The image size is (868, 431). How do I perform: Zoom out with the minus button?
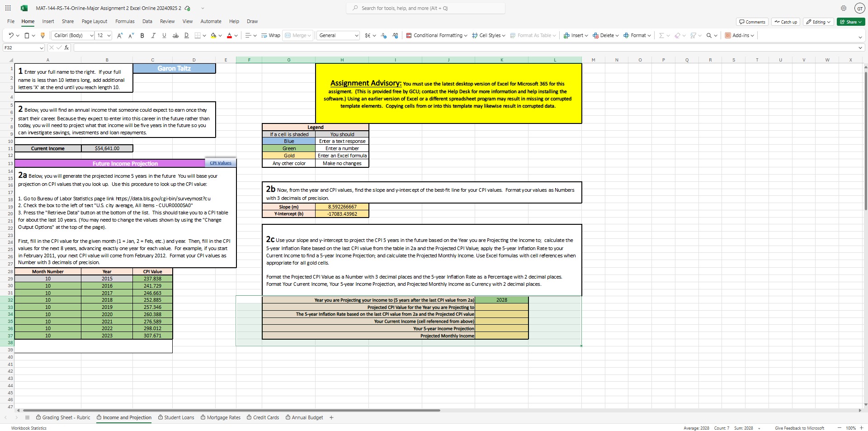tap(840, 428)
